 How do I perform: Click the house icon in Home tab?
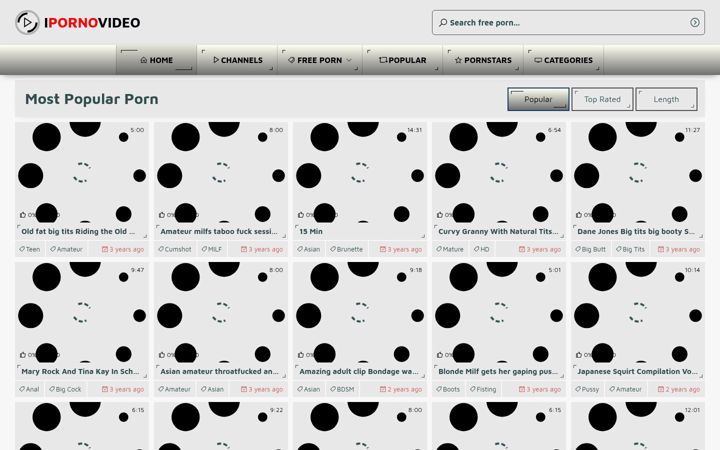click(144, 60)
